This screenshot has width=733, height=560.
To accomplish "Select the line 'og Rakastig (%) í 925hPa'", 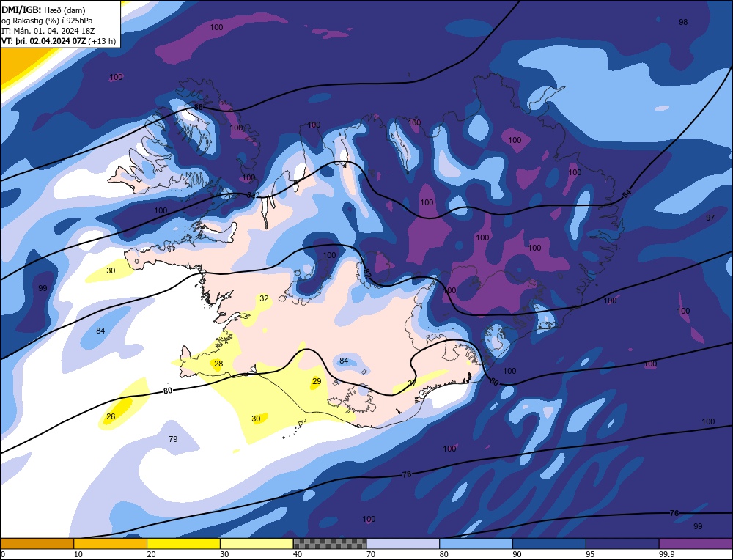I will (x=47, y=20).
